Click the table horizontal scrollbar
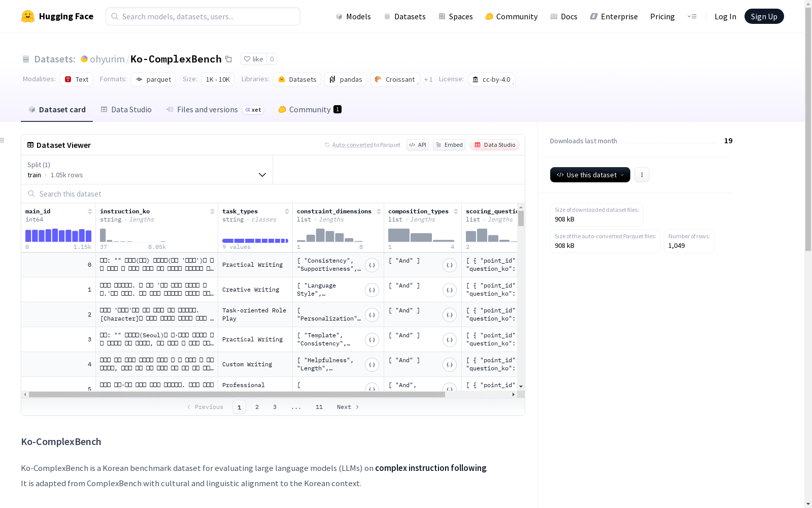The width and height of the screenshot is (812, 508). tap(237, 394)
